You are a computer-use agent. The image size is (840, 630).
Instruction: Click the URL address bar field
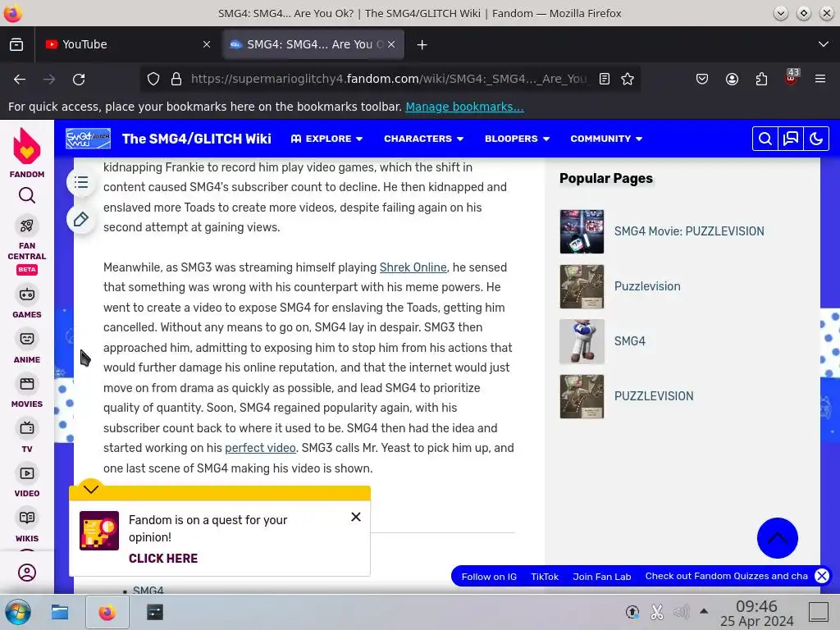388,80
